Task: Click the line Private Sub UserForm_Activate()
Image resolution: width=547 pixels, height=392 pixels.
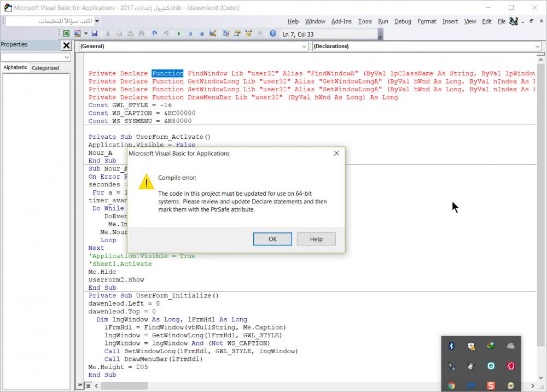Action: click(x=149, y=137)
